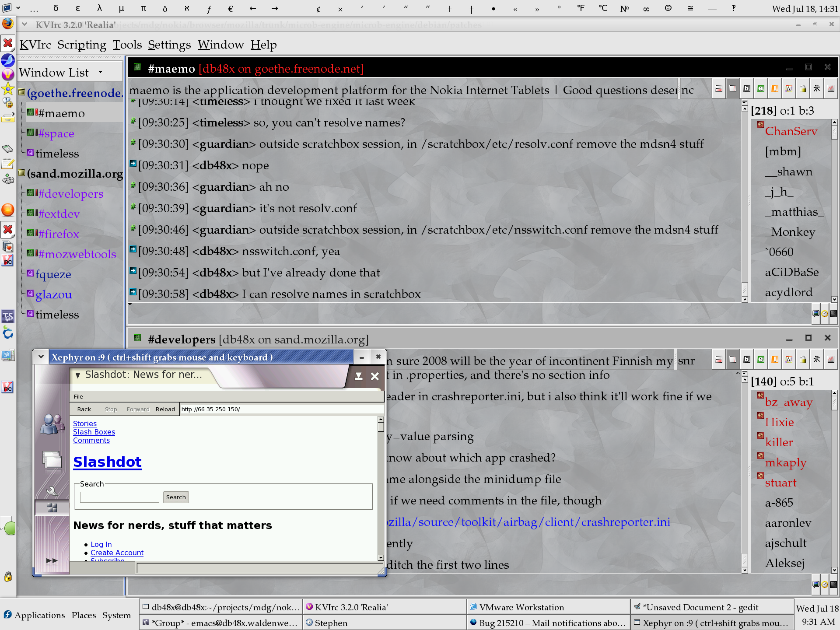Open the smiley chat bubble launcher
Viewport: 840px width, 630px height.
tap(8, 103)
